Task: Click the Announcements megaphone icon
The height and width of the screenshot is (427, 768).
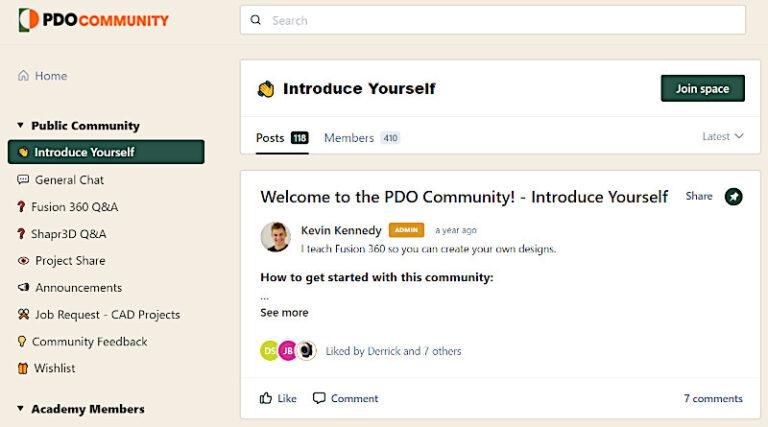Action: pyautogui.click(x=23, y=287)
